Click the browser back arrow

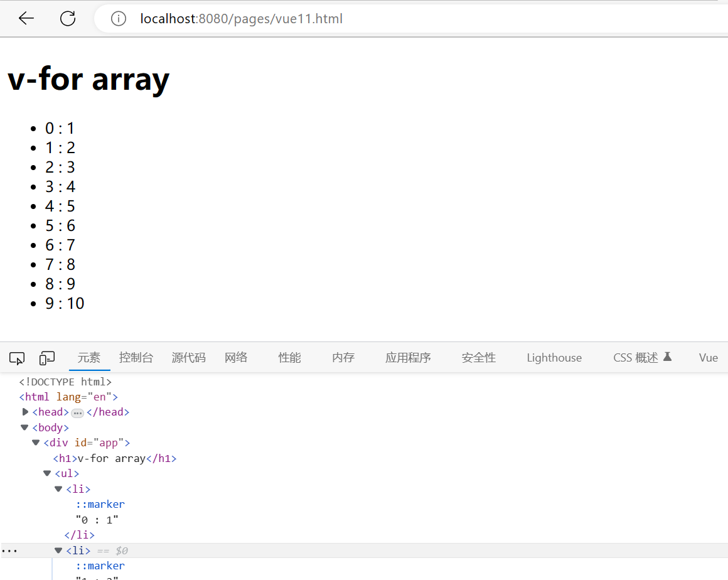coord(25,18)
